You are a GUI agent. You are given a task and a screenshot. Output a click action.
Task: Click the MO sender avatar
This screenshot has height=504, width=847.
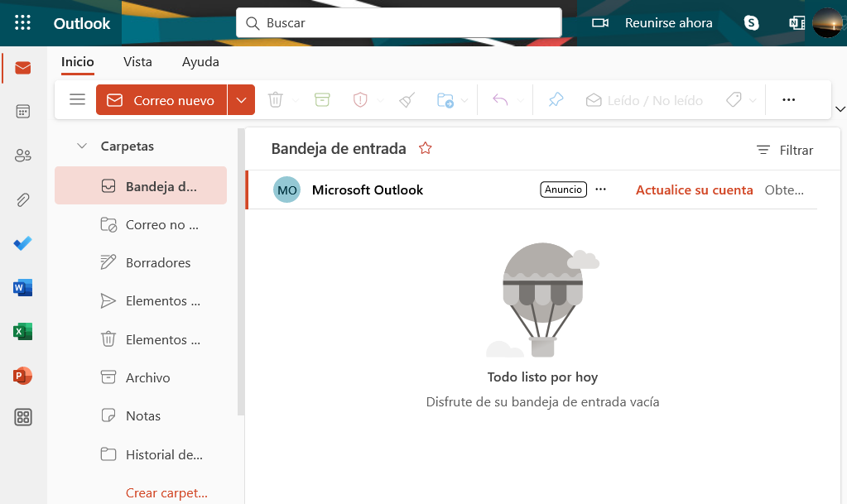[286, 190]
